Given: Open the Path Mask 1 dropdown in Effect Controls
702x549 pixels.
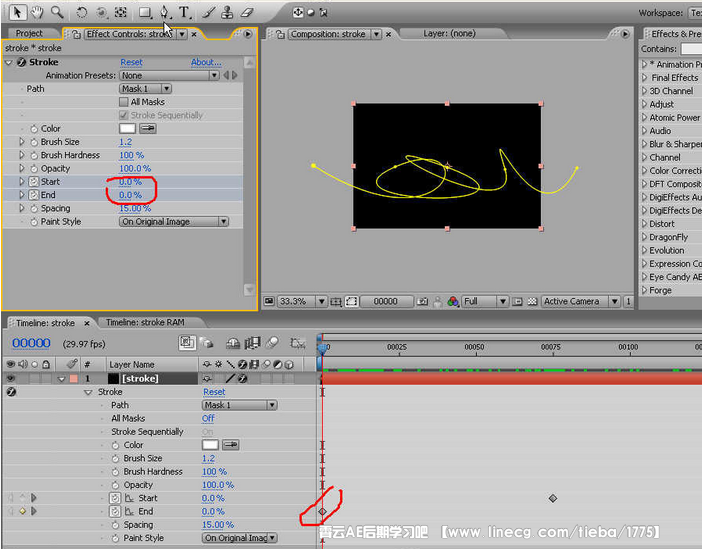Looking at the screenshot, I should (x=146, y=89).
